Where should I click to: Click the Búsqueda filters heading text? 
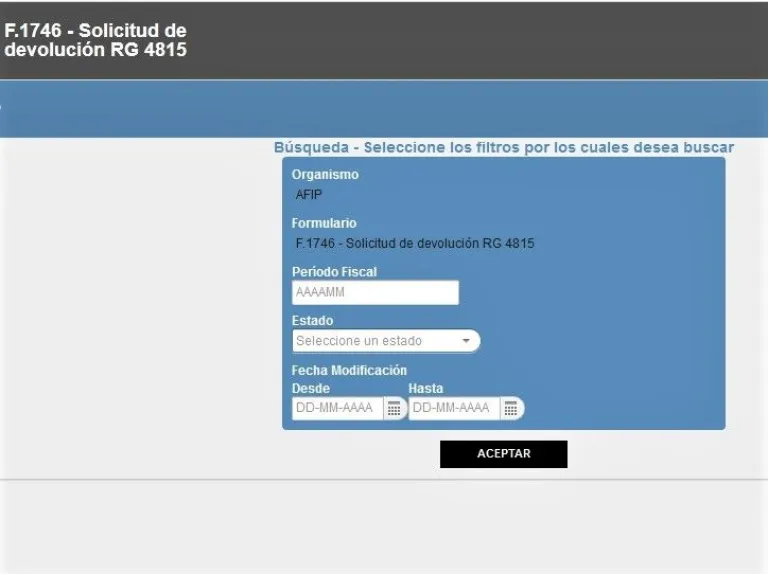[504, 147]
